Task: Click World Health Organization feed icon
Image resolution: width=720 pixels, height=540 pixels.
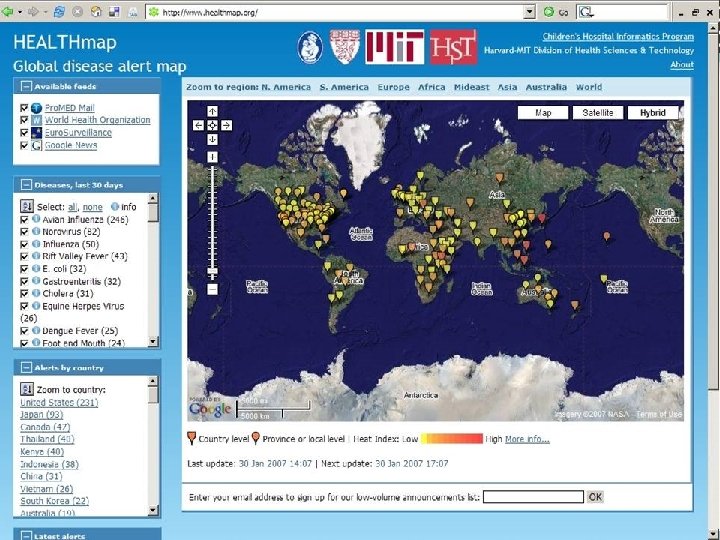Action: (37, 120)
